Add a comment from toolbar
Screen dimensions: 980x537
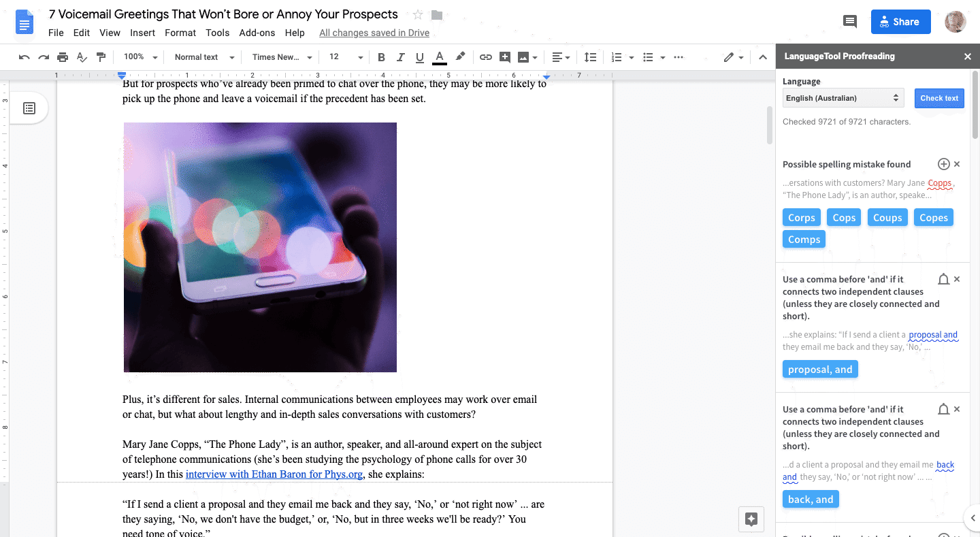click(x=505, y=57)
